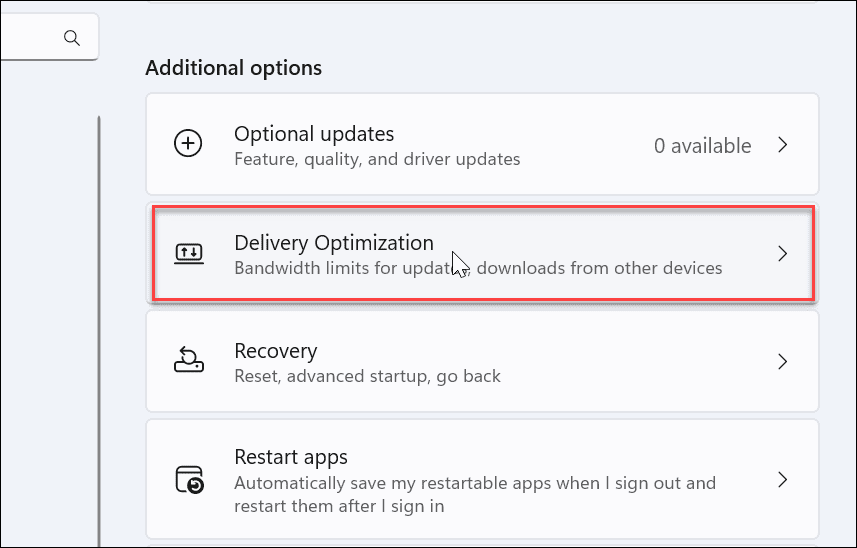Expand Restart apps with its chevron
Viewport: 857px width, 548px height.
pos(783,479)
